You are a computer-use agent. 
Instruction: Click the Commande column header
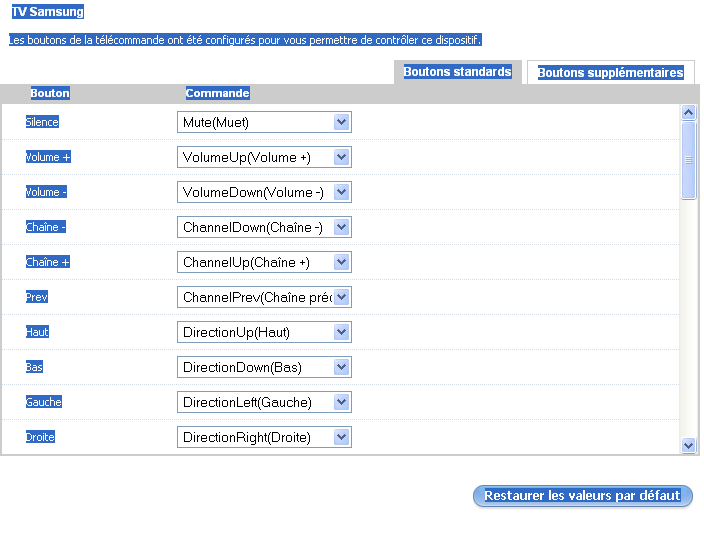point(217,93)
